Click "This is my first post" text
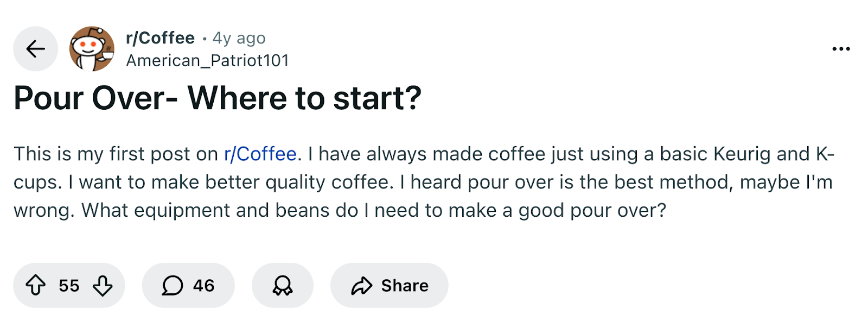Viewport: 868px width, 321px height. (115, 154)
